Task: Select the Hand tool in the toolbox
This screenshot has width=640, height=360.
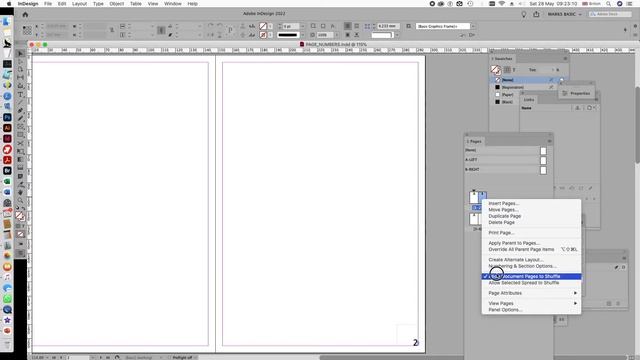Action: (20, 192)
